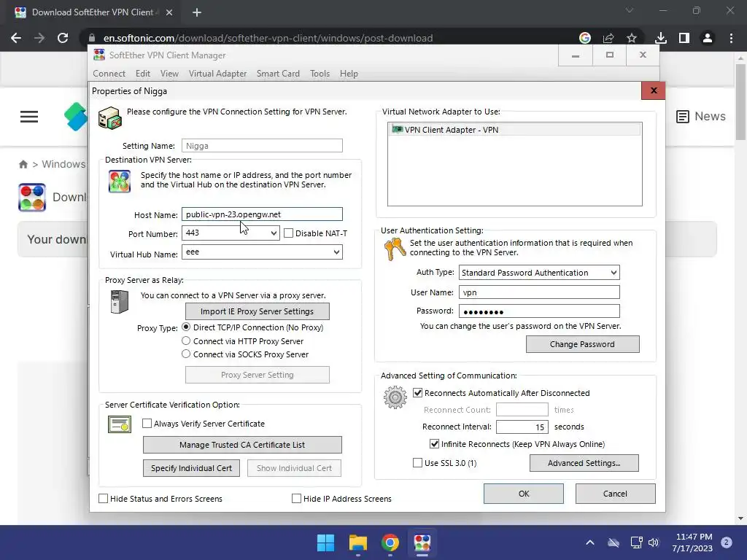
Task: Click the Chrome address bar URL
Action: pyautogui.click(x=268, y=38)
